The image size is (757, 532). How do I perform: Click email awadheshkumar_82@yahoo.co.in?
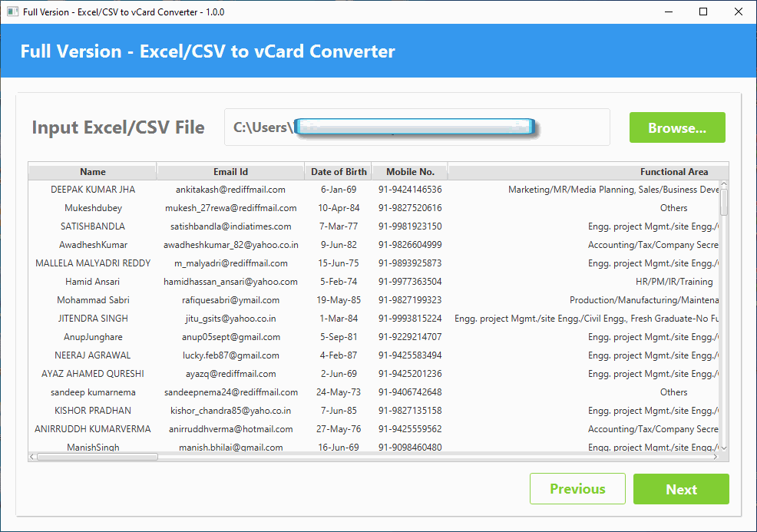(x=231, y=245)
